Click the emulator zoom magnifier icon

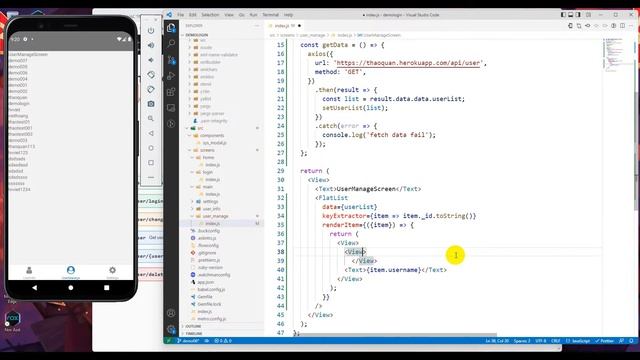tap(151, 118)
